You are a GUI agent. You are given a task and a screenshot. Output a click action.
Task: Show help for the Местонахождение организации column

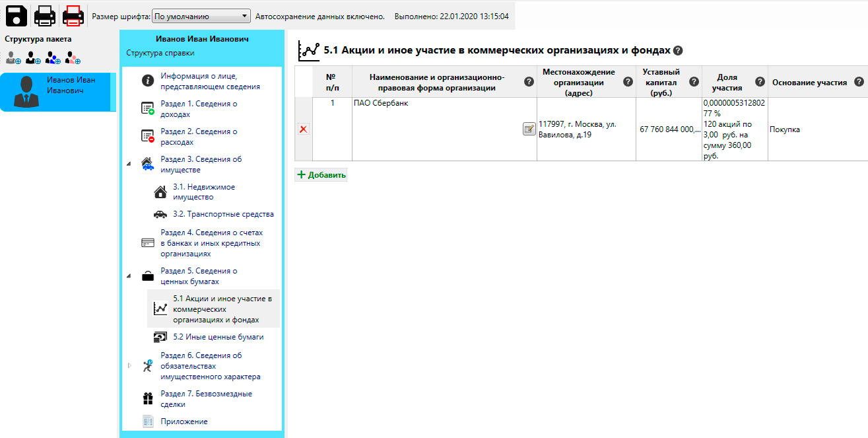(628, 82)
